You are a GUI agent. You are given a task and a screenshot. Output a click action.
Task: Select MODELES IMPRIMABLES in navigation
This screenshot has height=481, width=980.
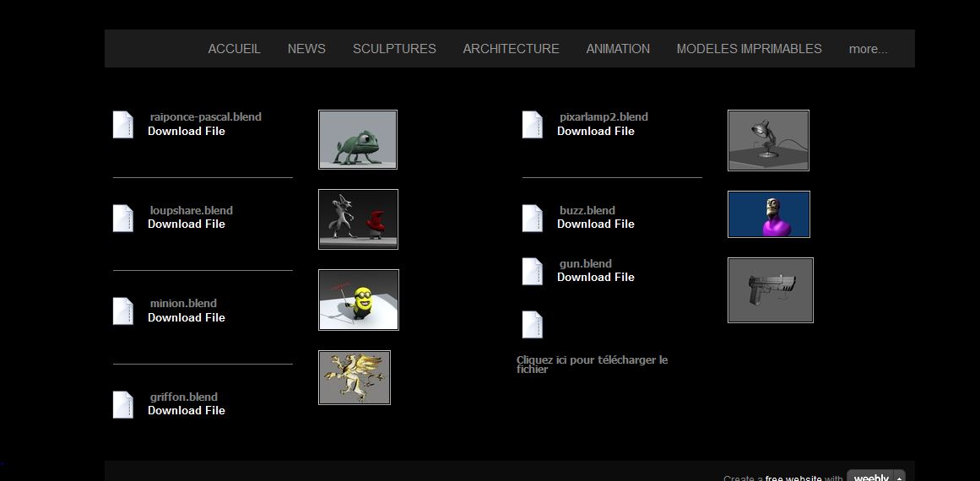click(750, 49)
